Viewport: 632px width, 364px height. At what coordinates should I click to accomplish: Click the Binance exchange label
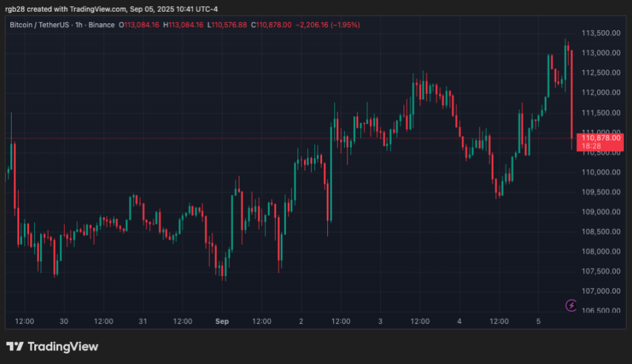(x=100, y=25)
